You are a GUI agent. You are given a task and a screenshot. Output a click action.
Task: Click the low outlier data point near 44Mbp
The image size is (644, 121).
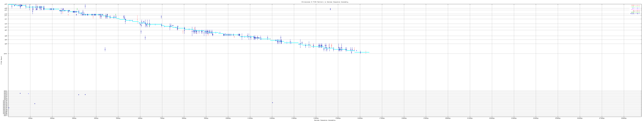coord(105,49)
